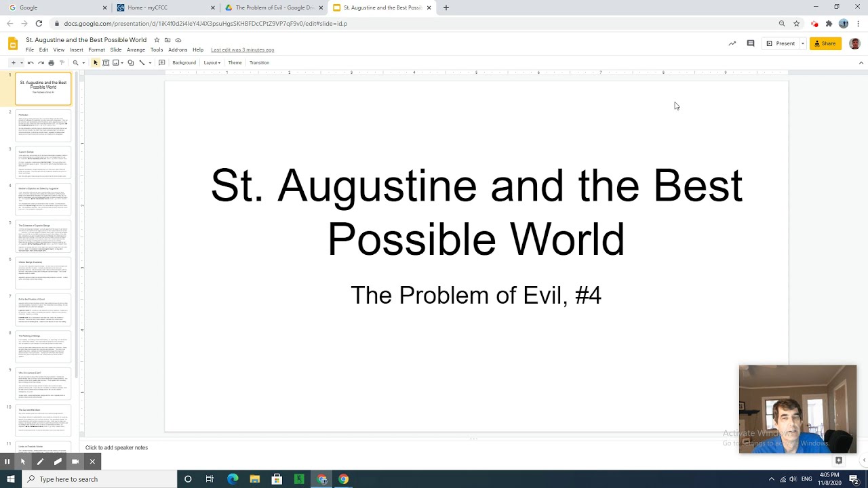This screenshot has height=488, width=868.
Task: Open the Chrome extensions puzzle icon
Action: pyautogui.click(x=829, y=23)
